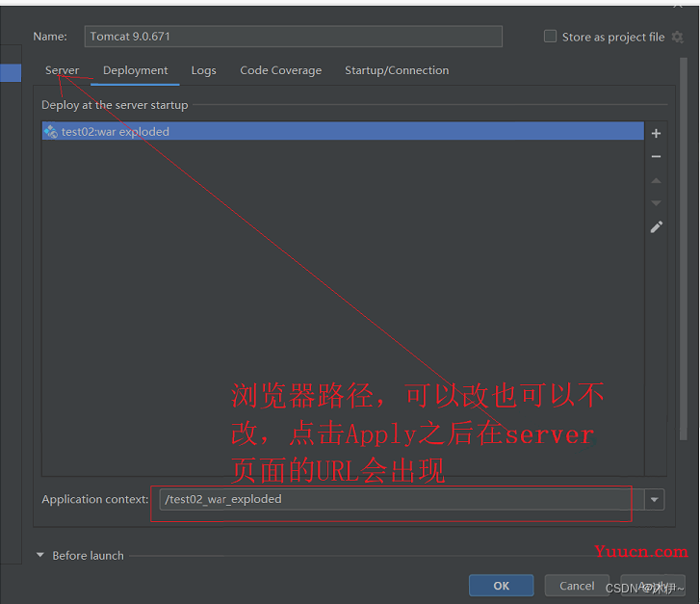
Task: Select the Deployment tab
Action: 135,70
